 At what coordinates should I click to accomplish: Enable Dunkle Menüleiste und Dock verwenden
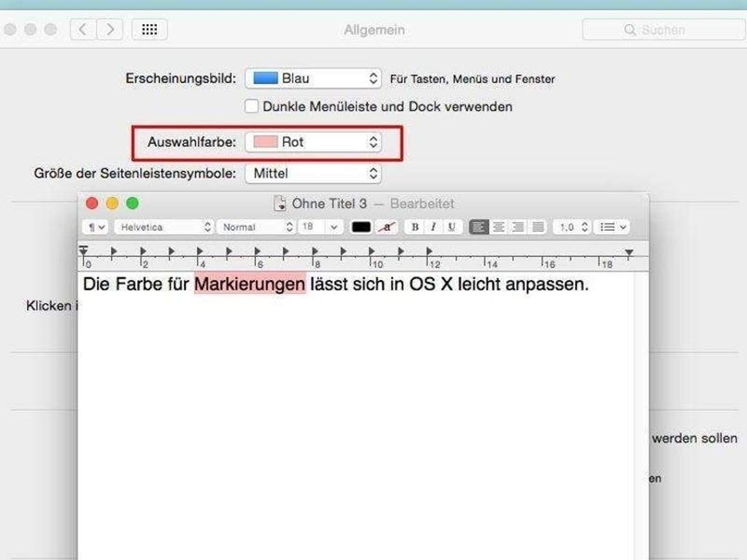click(252, 106)
